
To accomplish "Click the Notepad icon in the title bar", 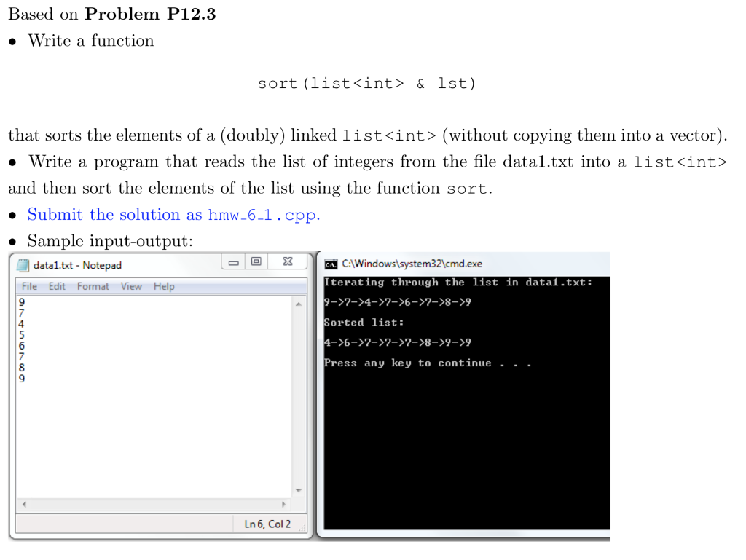I will [x=22, y=266].
